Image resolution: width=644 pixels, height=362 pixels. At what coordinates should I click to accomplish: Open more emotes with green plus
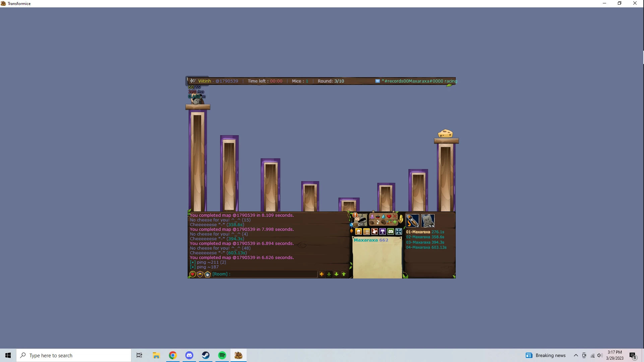pyautogui.click(x=395, y=222)
